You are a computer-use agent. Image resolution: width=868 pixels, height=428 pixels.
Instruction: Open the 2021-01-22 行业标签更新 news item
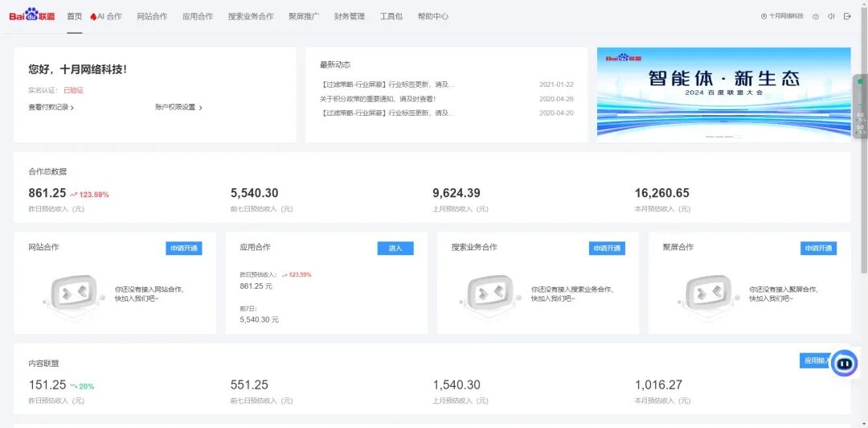click(388, 84)
